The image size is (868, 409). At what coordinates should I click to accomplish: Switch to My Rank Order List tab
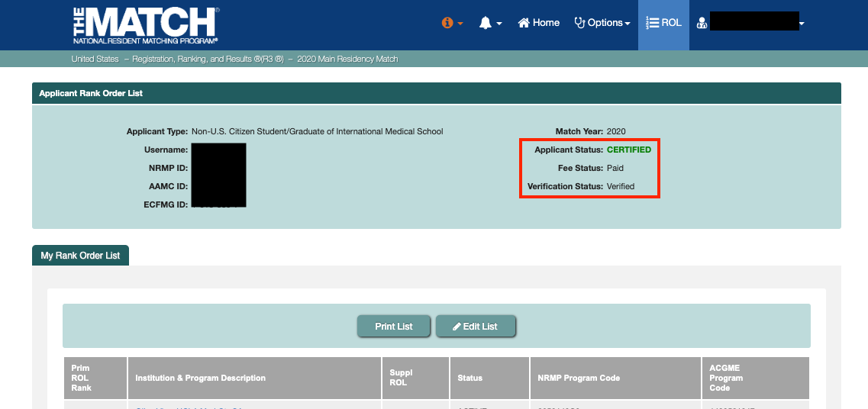(80, 256)
